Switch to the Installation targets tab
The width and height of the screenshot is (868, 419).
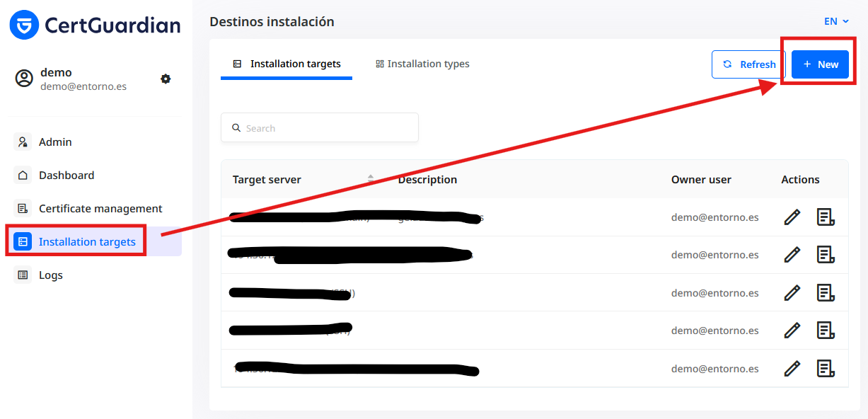(x=287, y=64)
